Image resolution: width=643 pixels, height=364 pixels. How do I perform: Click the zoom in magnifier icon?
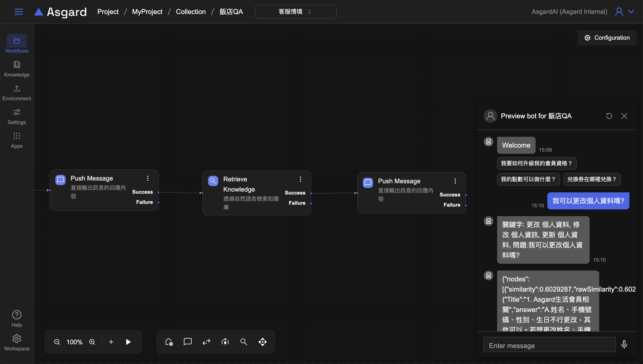click(x=92, y=342)
